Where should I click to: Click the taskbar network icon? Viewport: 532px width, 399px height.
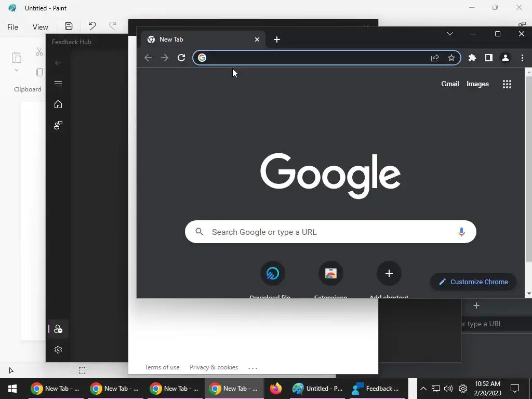pyautogui.click(x=436, y=389)
